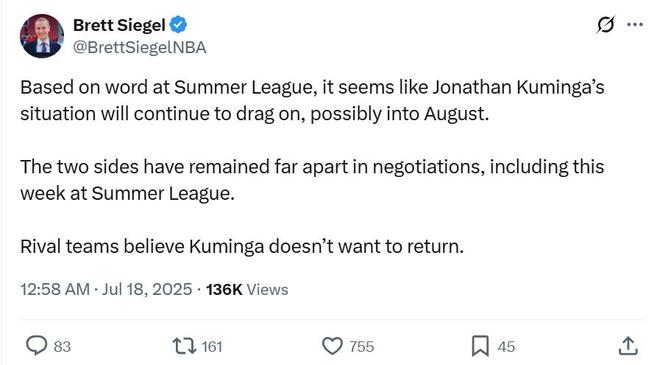Bookmark this tweet
The width and height of the screenshot is (660, 365).
tap(480, 346)
